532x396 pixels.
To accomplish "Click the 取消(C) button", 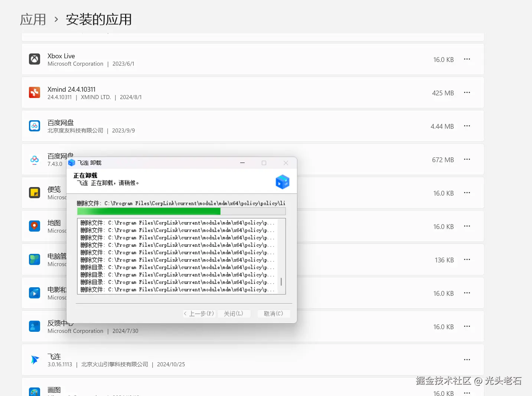I will [x=274, y=314].
